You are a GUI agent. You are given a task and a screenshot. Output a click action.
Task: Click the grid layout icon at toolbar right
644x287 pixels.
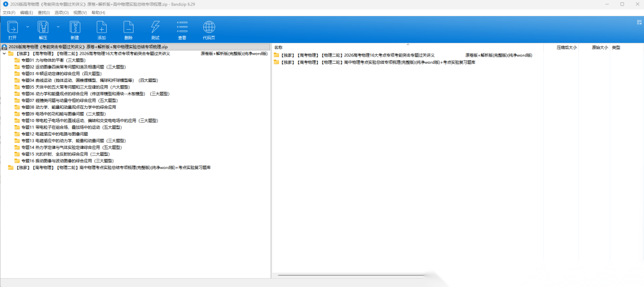639,21
